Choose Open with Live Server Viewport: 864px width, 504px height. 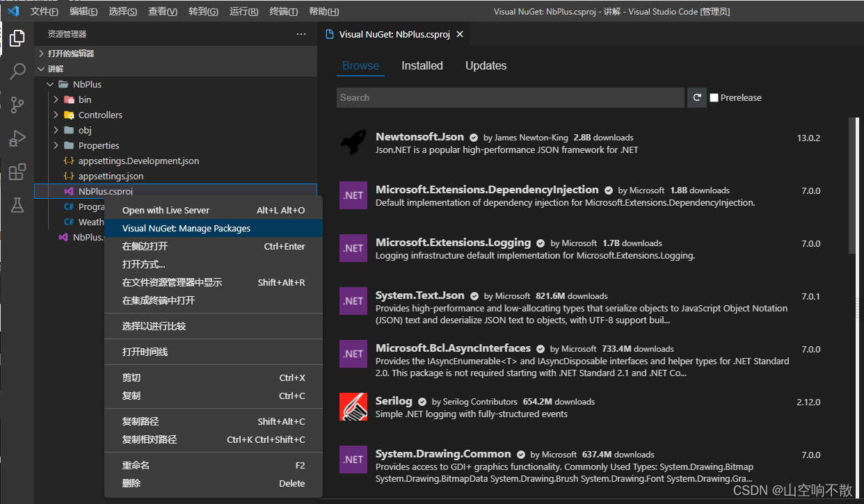214,210
